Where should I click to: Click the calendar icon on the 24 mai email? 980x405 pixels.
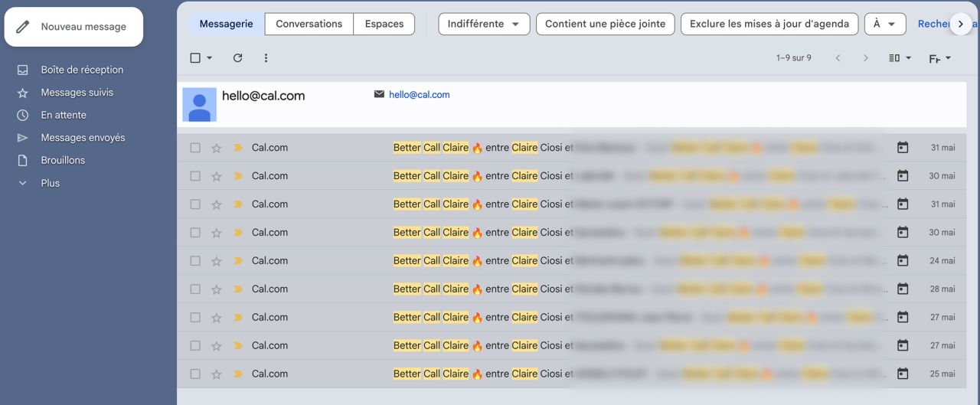pos(903,261)
